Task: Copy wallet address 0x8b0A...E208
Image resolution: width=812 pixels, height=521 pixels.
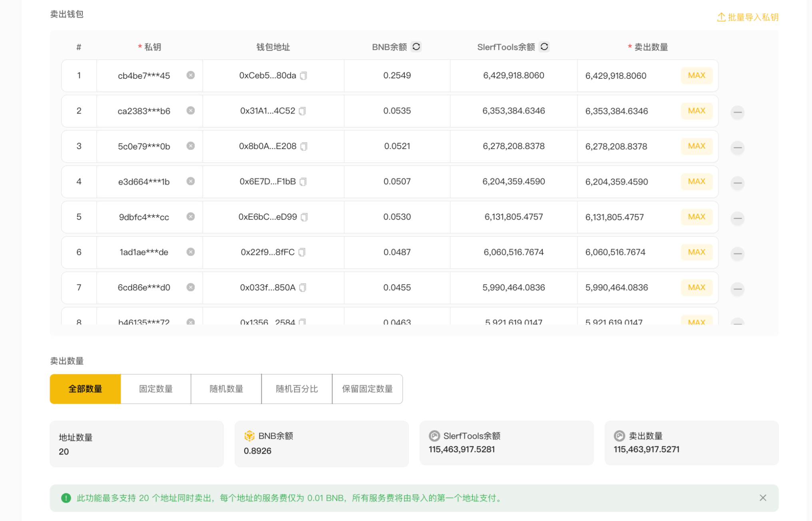Action: pos(304,147)
